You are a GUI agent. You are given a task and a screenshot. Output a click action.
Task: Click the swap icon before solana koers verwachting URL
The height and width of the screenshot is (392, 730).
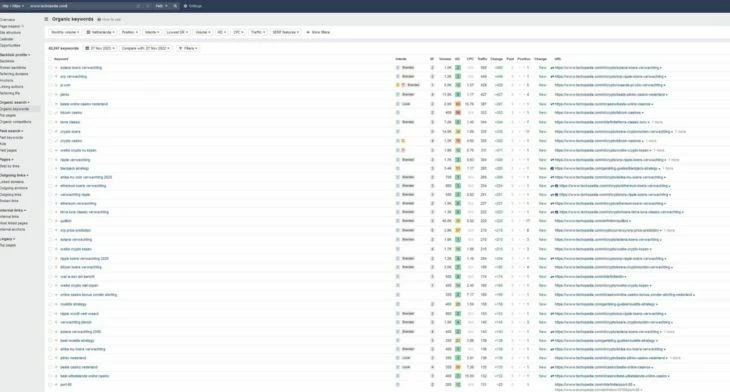coord(552,68)
